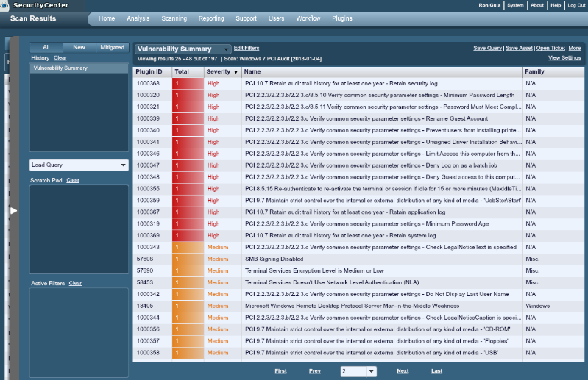Switch to the Mitigated tab
The image size is (588, 380).
(112, 47)
